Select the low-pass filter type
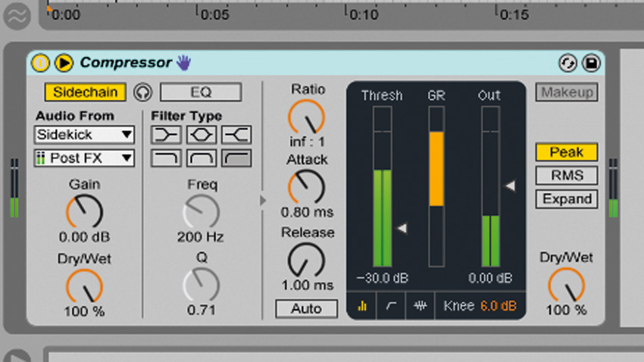 [167, 158]
